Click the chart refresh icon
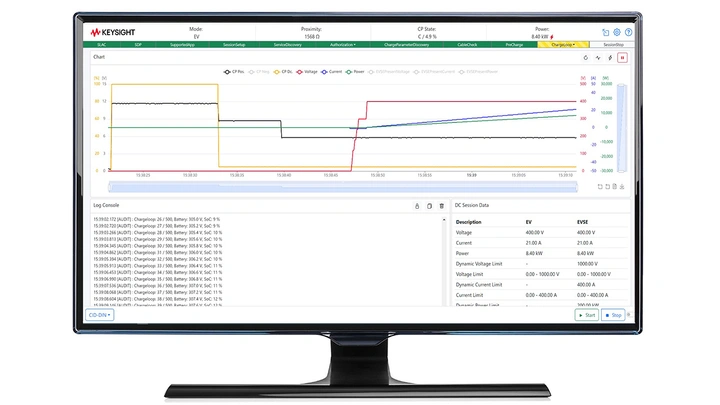Screen dimensions: 720x405 (x=586, y=58)
